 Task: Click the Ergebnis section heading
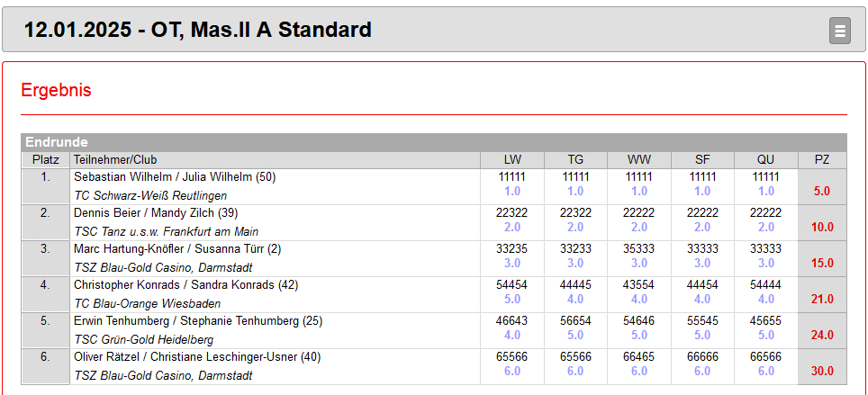click(56, 90)
